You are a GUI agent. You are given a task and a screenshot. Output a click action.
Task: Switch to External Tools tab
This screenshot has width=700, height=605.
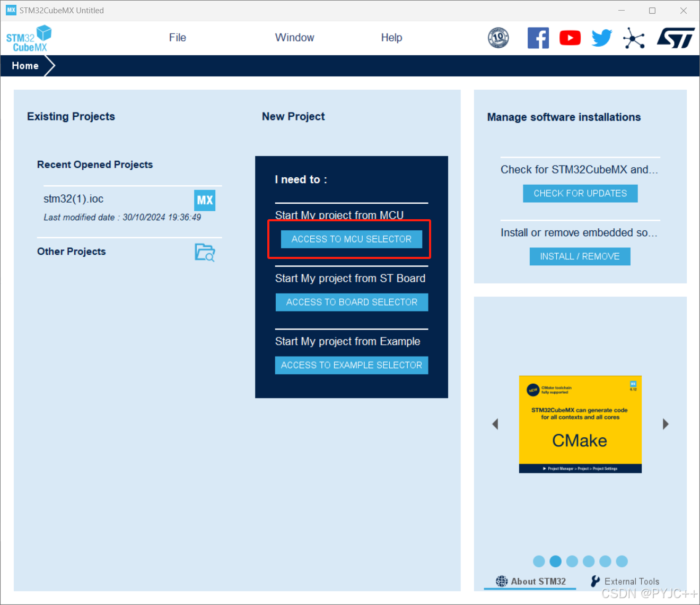click(625, 581)
